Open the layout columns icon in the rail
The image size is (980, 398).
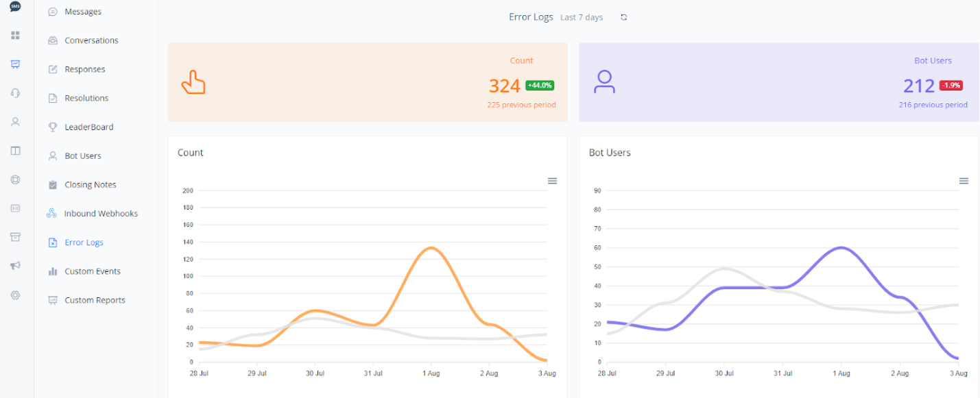pyautogui.click(x=15, y=151)
